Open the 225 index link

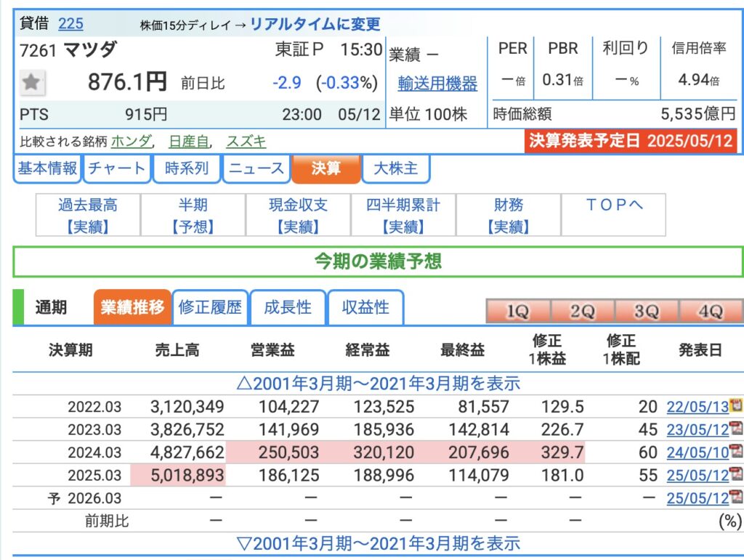[70, 23]
